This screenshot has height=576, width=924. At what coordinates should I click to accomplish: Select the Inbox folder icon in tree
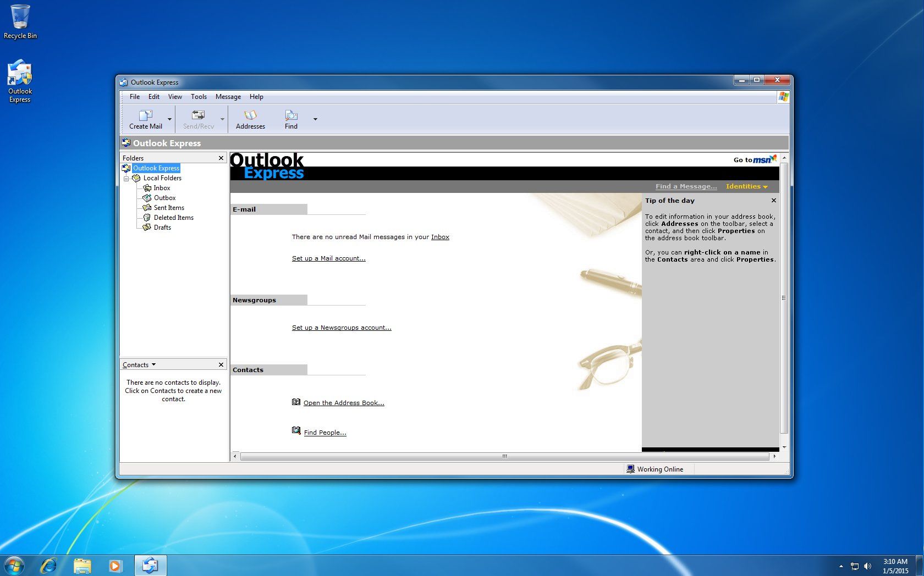pyautogui.click(x=147, y=188)
